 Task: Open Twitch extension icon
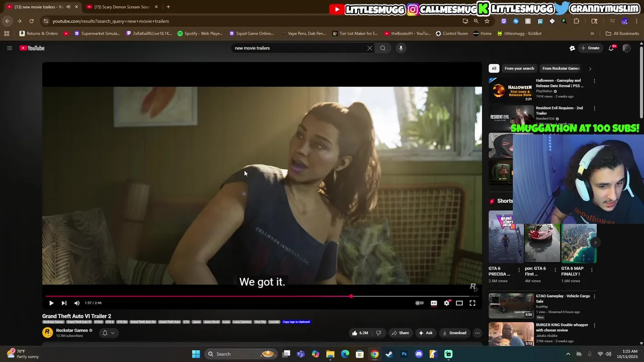[x=504, y=21]
